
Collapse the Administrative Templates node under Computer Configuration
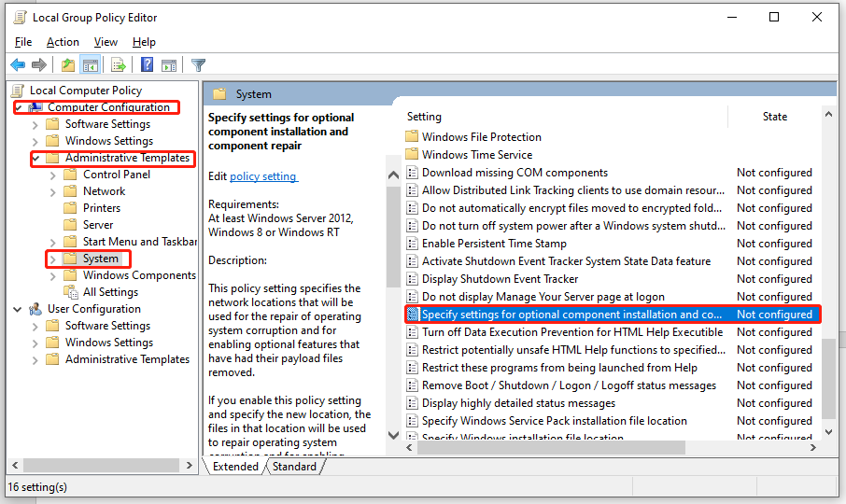click(x=36, y=158)
